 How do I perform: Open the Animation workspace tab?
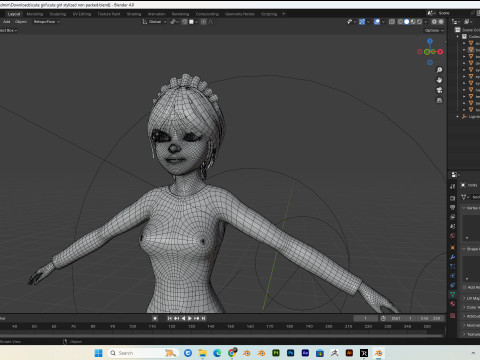[x=156, y=14]
